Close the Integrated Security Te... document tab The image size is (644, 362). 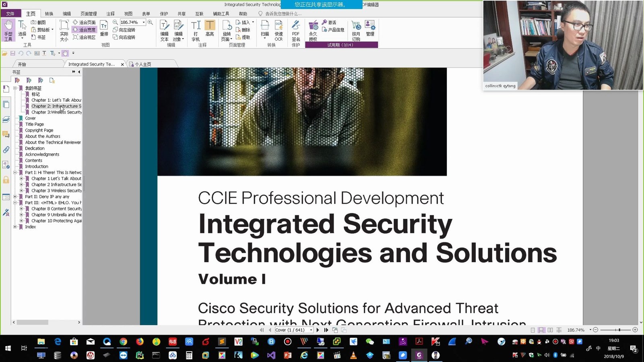122,64
